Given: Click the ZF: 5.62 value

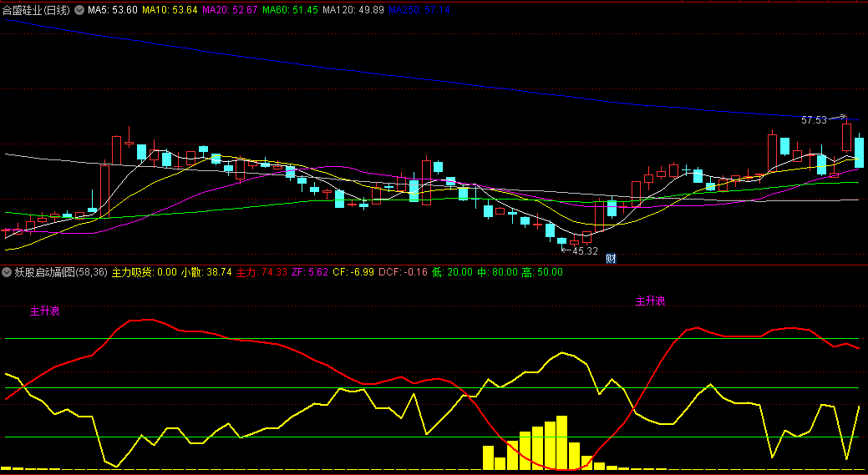Looking at the screenshot, I should (310, 272).
